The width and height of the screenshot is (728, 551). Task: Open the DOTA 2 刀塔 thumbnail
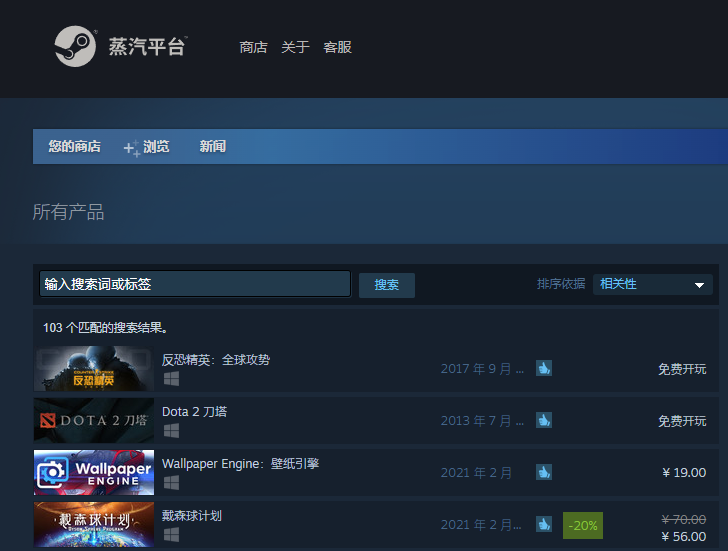tap(94, 421)
